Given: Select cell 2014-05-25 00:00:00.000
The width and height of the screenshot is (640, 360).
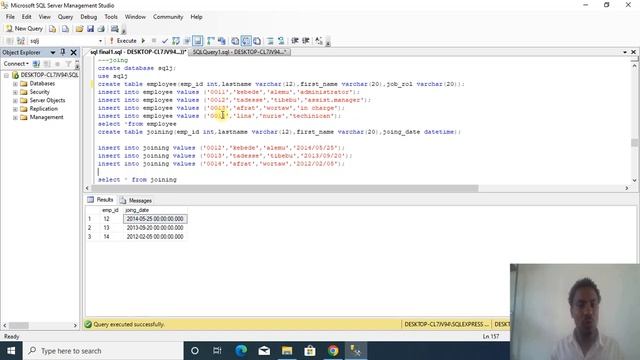Looking at the screenshot, I should tap(155, 219).
